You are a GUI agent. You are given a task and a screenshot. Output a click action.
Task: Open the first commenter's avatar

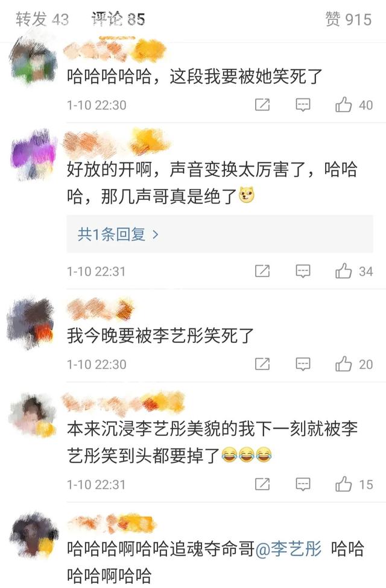[34, 61]
